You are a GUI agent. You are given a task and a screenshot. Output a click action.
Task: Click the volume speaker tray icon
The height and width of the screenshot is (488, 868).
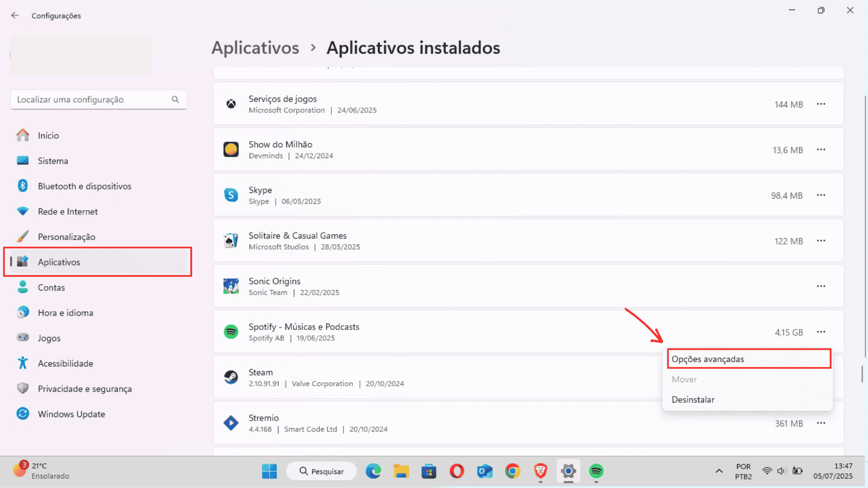pos(782,471)
